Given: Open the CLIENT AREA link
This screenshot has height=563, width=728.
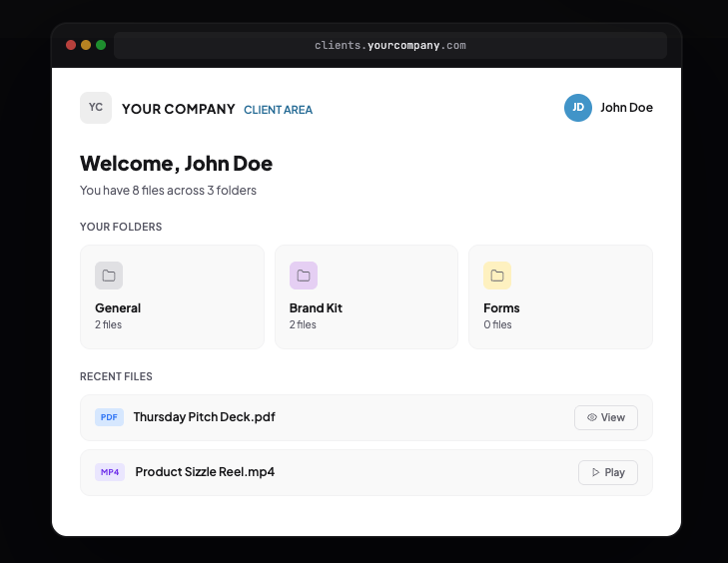Looking at the screenshot, I should [278, 110].
